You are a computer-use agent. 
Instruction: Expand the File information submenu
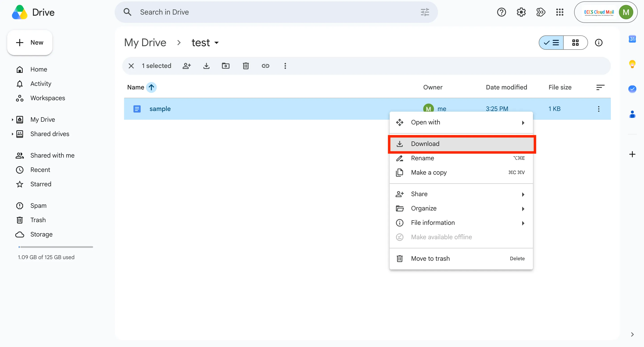461,223
